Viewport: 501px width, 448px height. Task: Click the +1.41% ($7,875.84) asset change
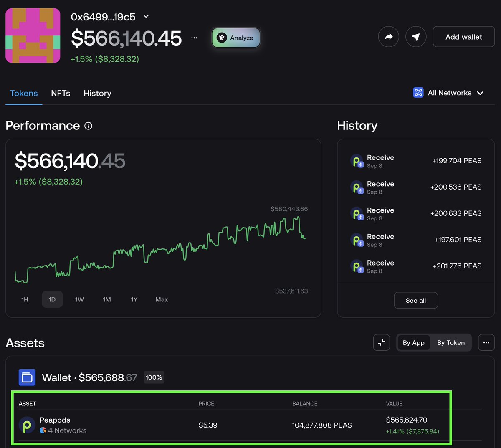click(x=412, y=431)
